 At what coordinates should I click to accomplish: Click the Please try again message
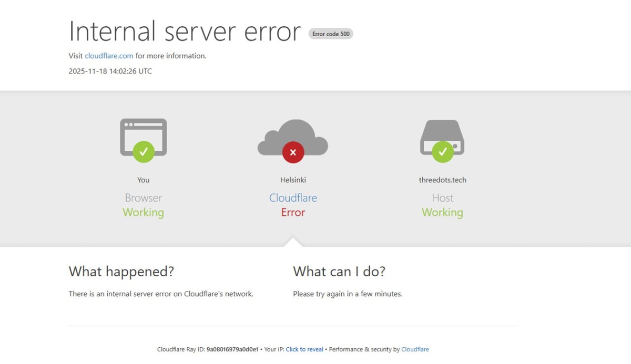(x=348, y=294)
